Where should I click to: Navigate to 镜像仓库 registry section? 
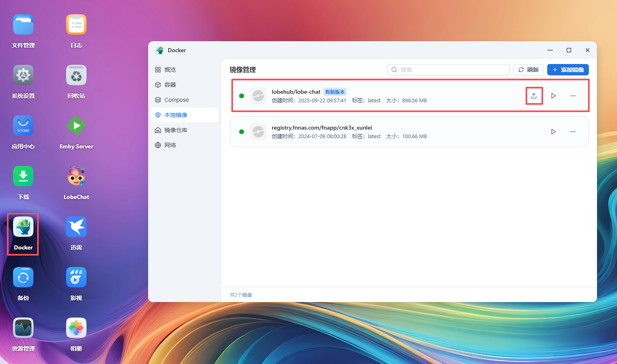[x=185, y=130]
